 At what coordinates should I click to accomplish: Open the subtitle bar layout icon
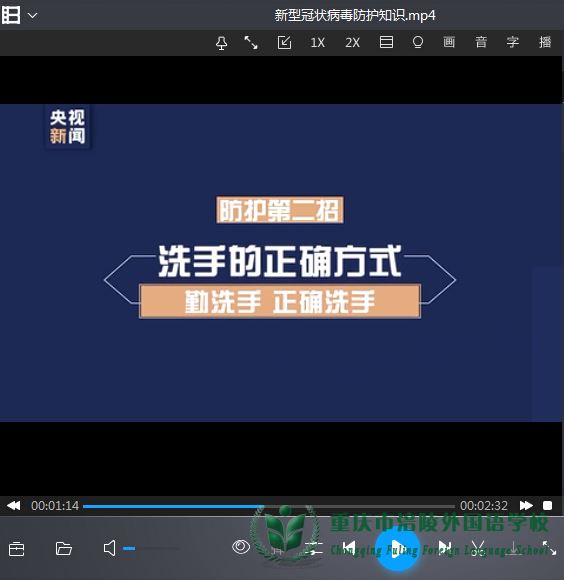[386, 42]
